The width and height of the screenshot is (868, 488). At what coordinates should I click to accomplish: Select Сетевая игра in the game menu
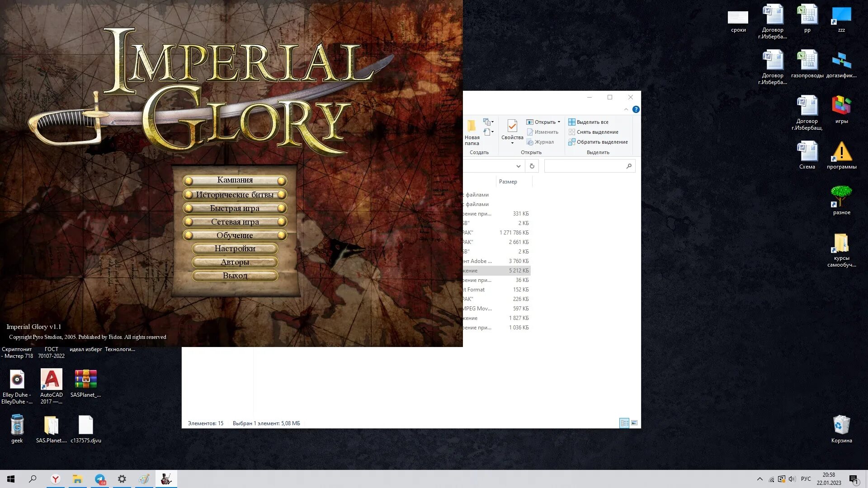[x=235, y=222]
